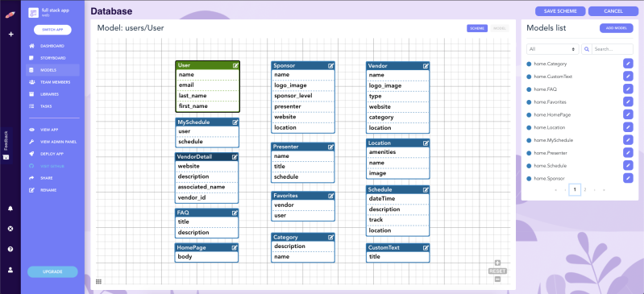This screenshot has width=644, height=294.
Task: Toggle the grid icon at the canvas bottom-left
Action: tap(98, 282)
